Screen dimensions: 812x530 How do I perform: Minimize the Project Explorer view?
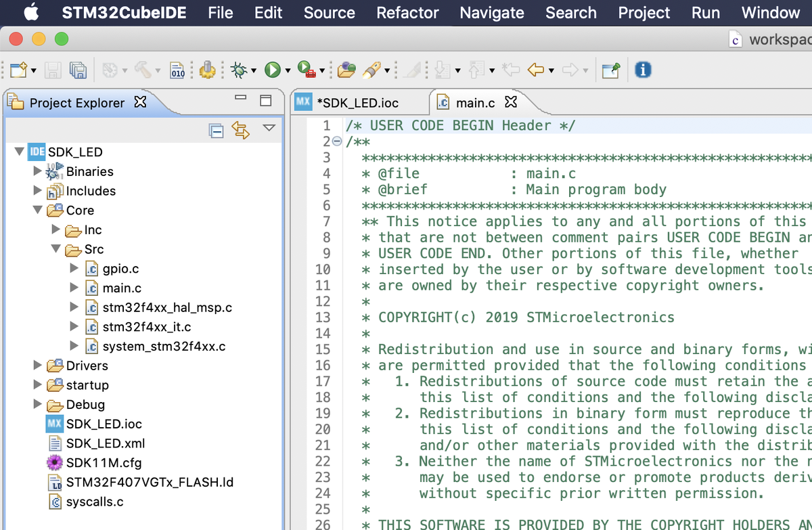tap(240, 99)
